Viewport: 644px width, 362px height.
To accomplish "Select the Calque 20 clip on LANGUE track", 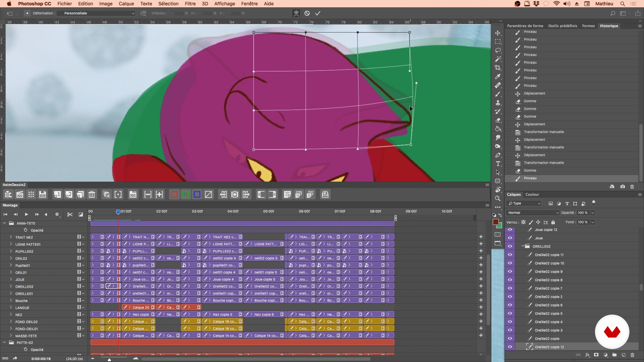I will coord(139,307).
